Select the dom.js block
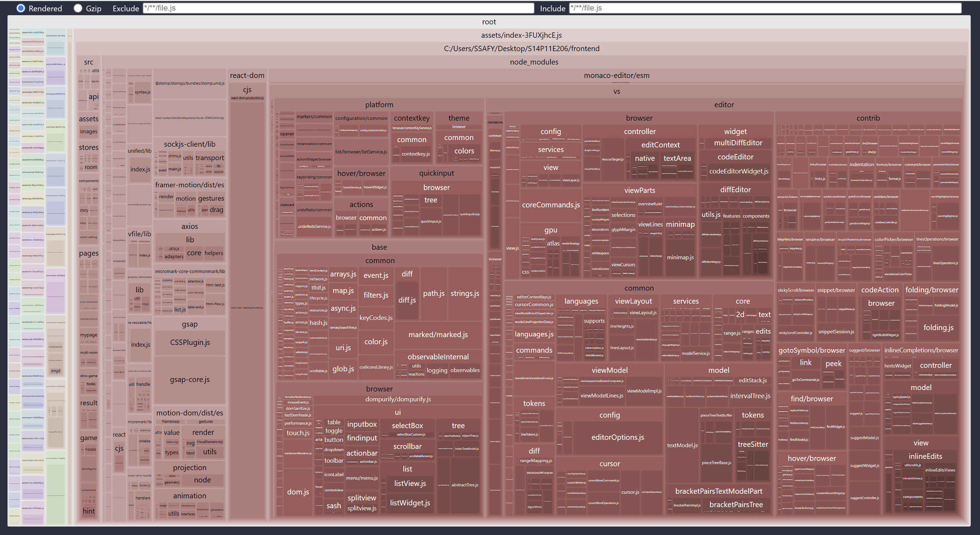Screen dimensions: 980x535 pyautogui.click(x=298, y=492)
